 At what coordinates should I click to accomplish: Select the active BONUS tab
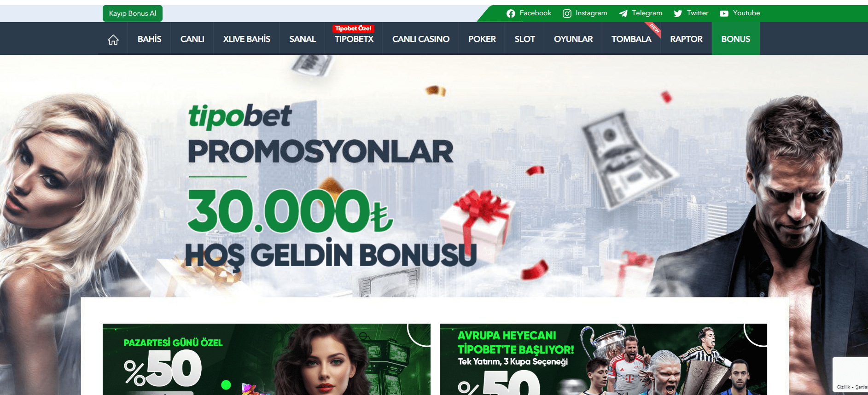point(735,39)
